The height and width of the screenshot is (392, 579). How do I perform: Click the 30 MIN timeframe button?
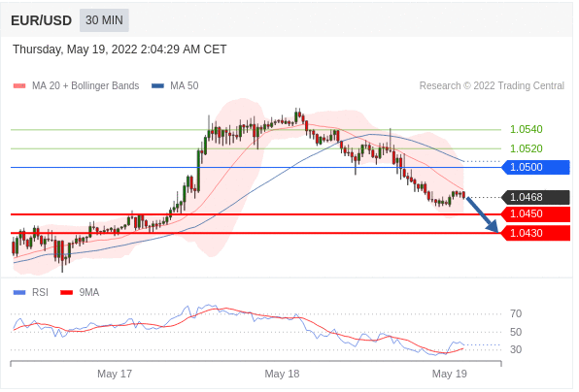click(105, 20)
